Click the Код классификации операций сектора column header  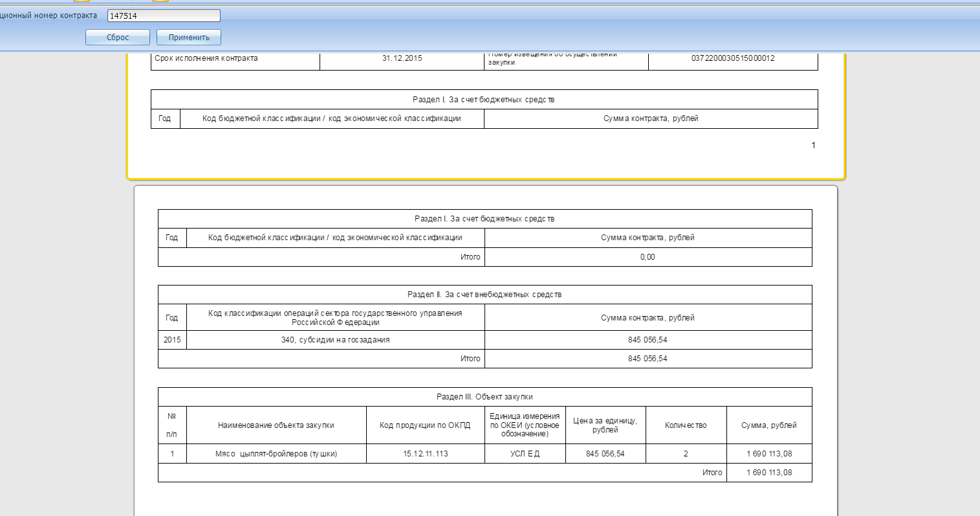click(335, 317)
